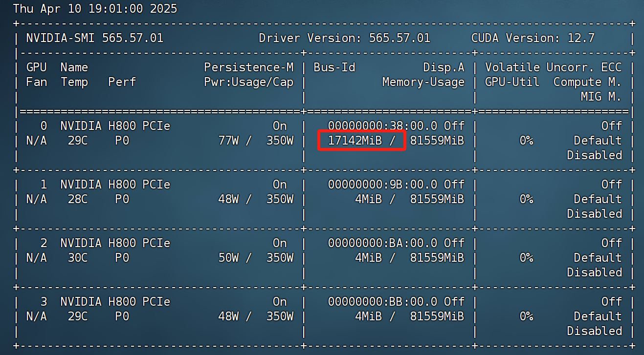
Task: Click the 50W power usage value
Action: click(228, 258)
